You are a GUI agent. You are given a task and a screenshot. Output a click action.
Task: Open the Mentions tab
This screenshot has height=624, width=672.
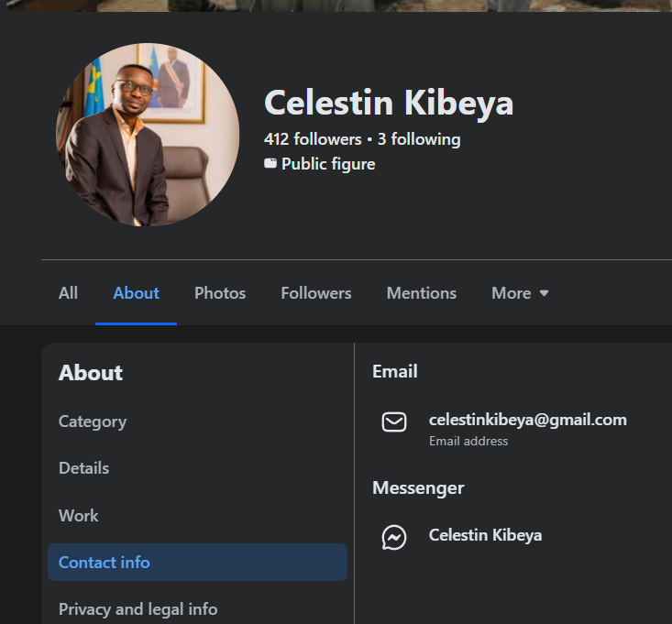pos(421,293)
